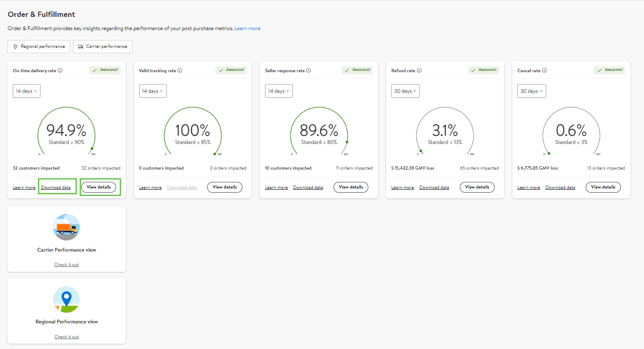Open the Refund rate 30 days dropdown
Screen dimensions: 644x349
(x=405, y=91)
